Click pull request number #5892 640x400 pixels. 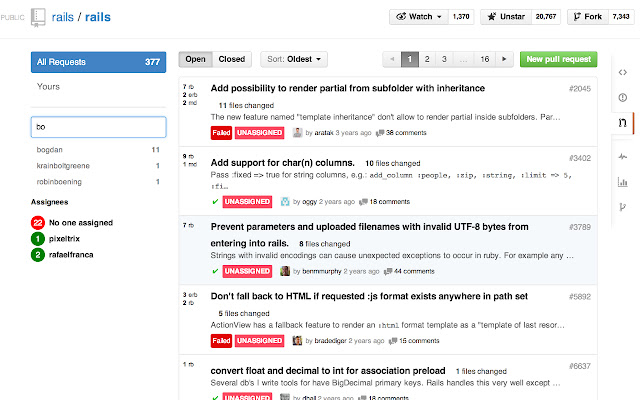tap(580, 297)
